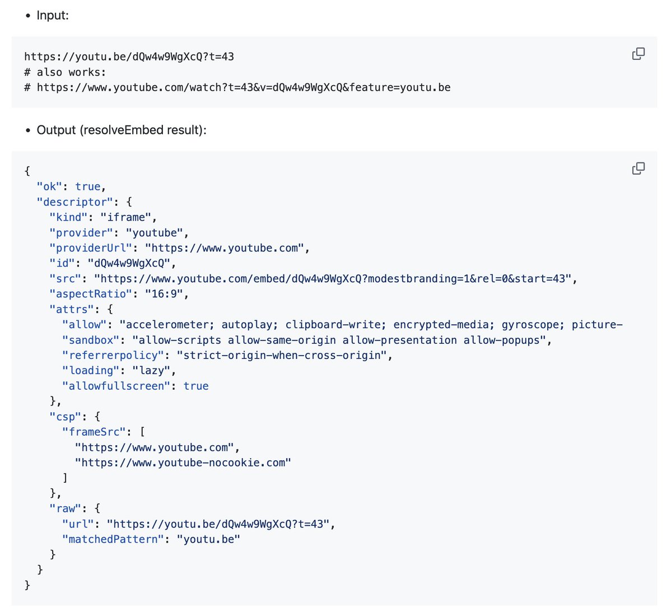Viewport: 672px width, 616px height.
Task: Click the "providerUrl" line
Action: pyautogui.click(x=180, y=248)
